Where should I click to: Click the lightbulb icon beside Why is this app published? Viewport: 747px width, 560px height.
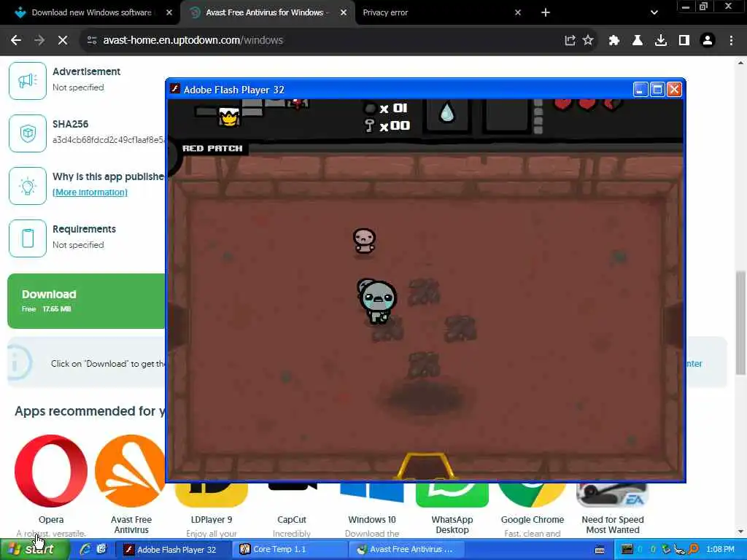click(28, 186)
